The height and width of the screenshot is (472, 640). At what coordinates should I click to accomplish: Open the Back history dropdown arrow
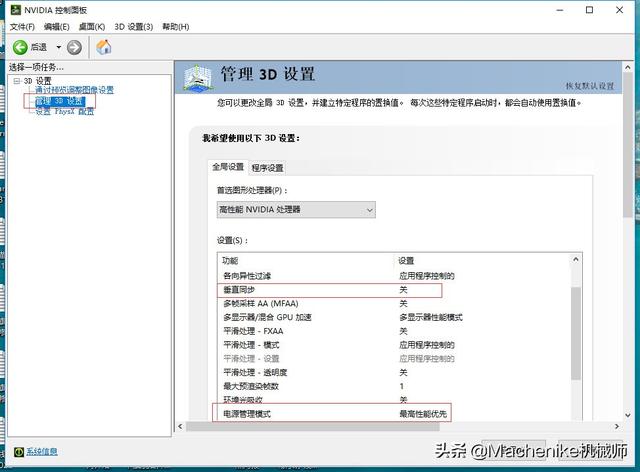coord(59,47)
